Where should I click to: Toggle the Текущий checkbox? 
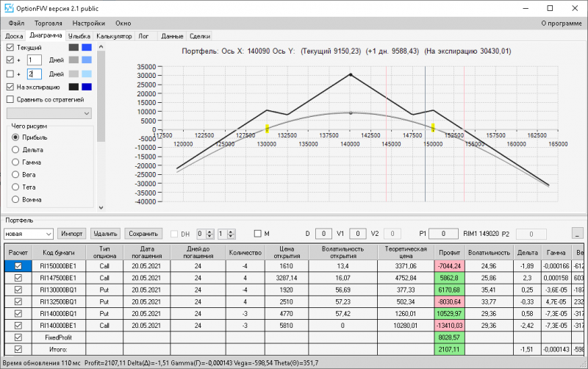10,47
